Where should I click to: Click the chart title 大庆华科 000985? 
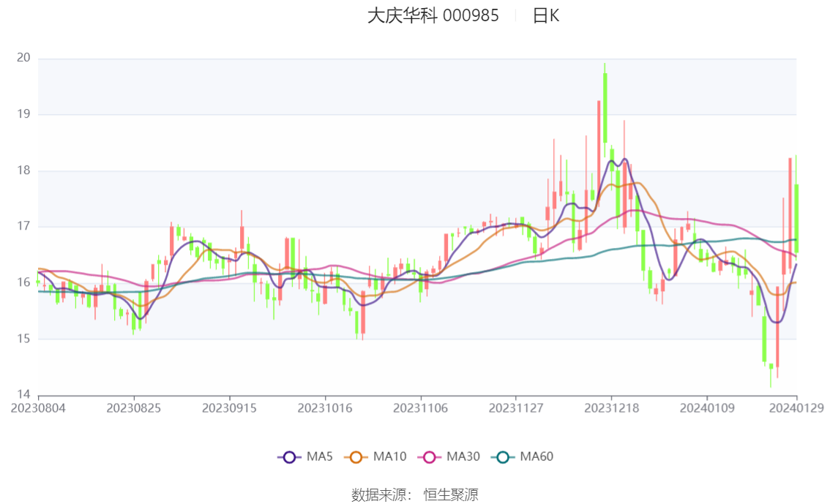[433, 16]
